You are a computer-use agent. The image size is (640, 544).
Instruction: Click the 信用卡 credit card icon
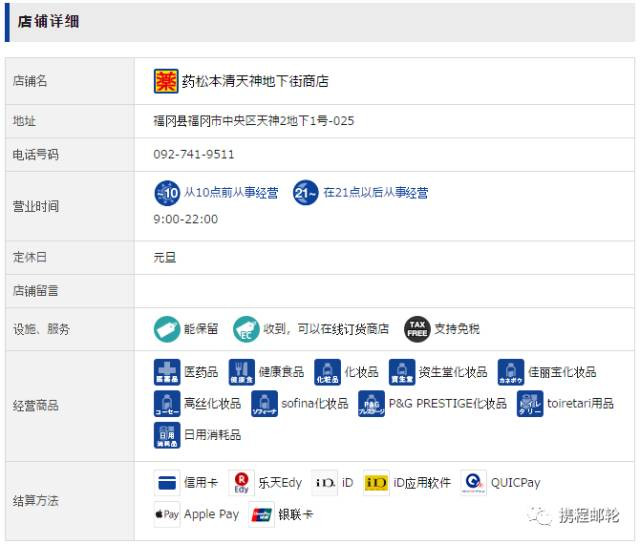click(x=167, y=482)
